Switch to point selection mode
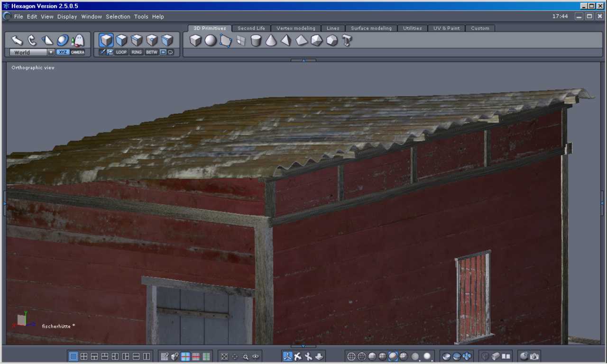The height and width of the screenshot is (364, 607). (x=152, y=40)
